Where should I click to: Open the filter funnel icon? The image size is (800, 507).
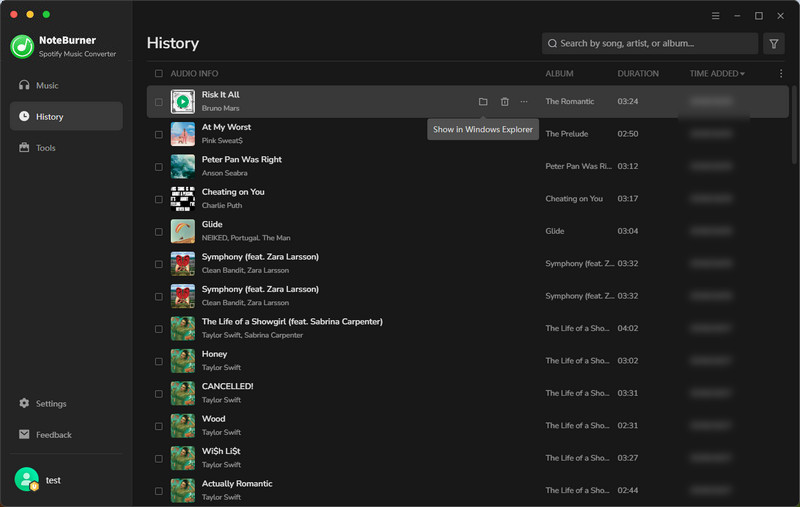[x=773, y=43]
